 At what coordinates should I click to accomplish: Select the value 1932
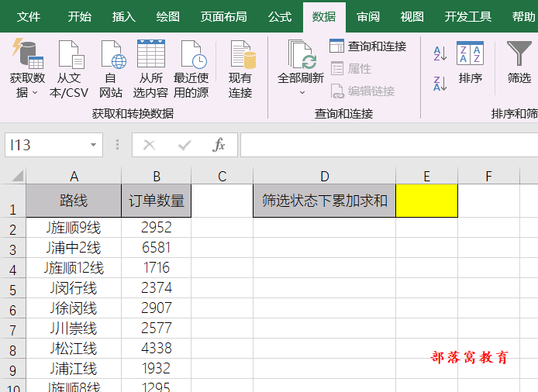[157, 369]
